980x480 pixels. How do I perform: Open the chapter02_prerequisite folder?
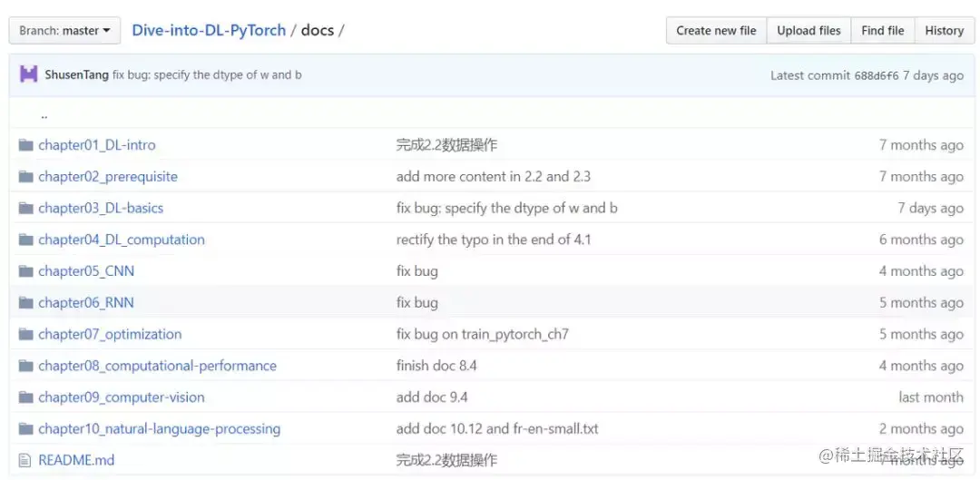tap(108, 176)
